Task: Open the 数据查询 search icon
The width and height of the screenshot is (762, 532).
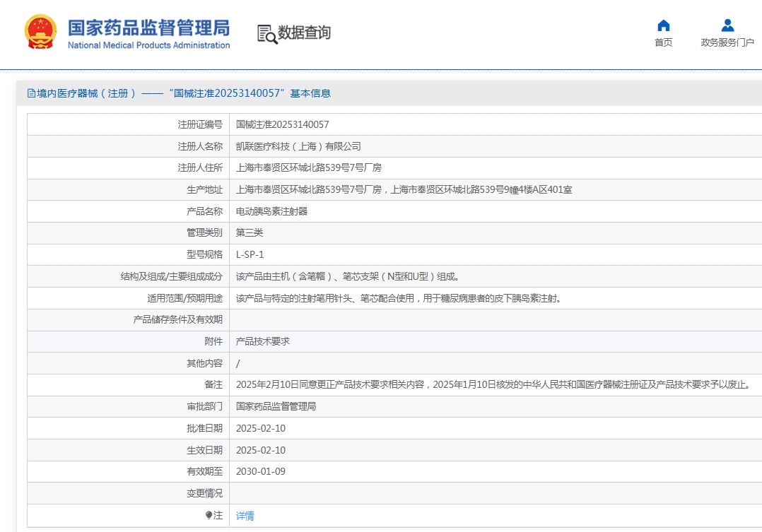Action: [x=267, y=34]
